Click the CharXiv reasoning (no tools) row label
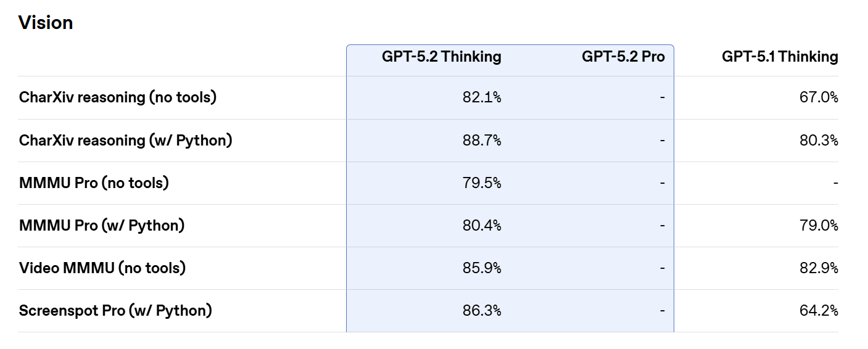The height and width of the screenshot is (349, 868). [x=118, y=97]
